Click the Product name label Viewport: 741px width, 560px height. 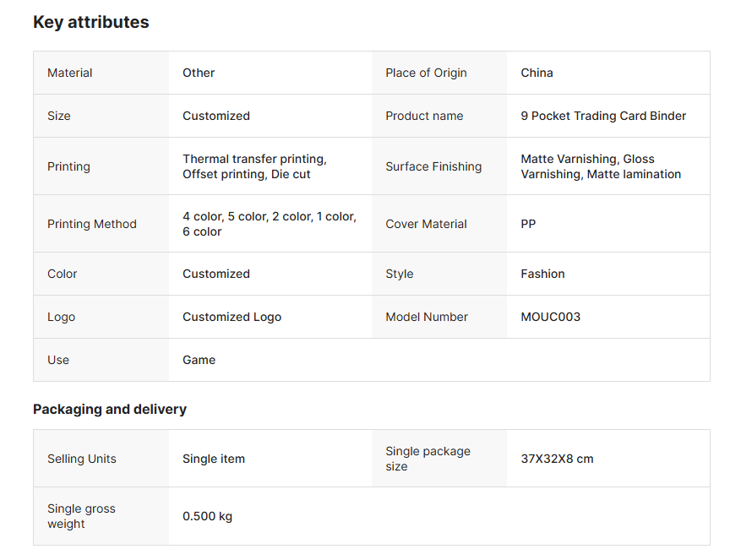pos(424,116)
